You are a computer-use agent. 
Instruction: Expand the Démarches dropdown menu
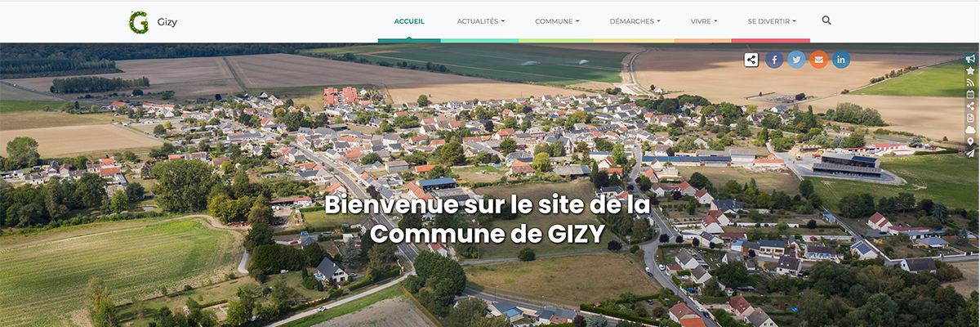point(635,21)
